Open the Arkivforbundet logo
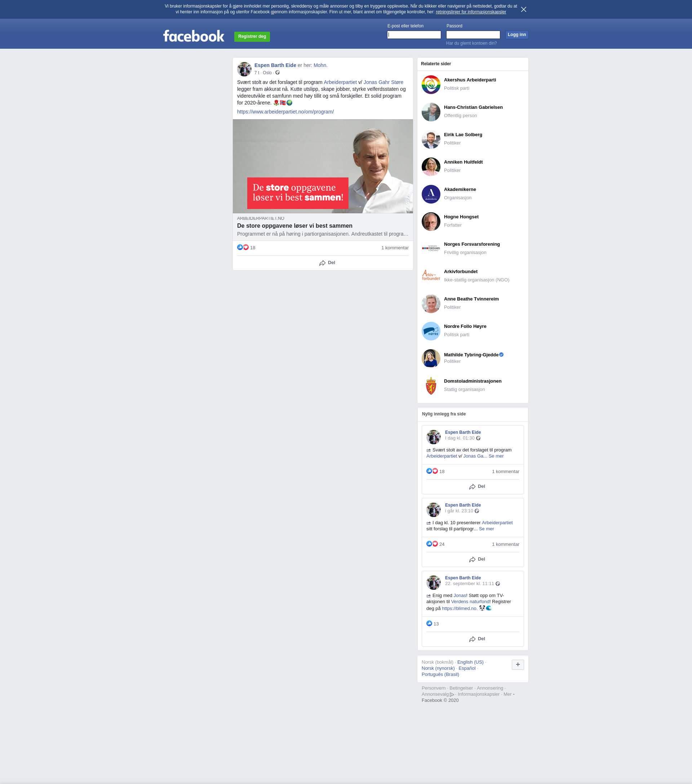Screen dimensions: 692x784 point(431,276)
